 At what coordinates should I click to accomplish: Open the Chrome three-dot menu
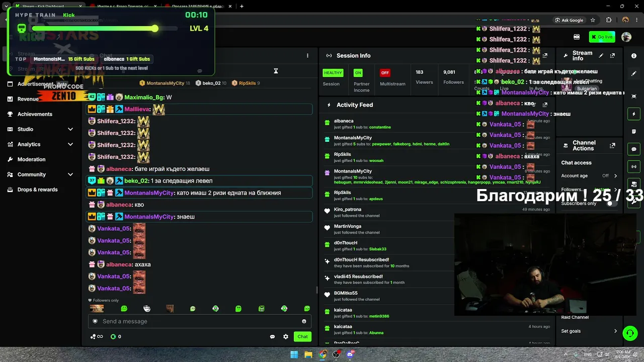click(637, 20)
